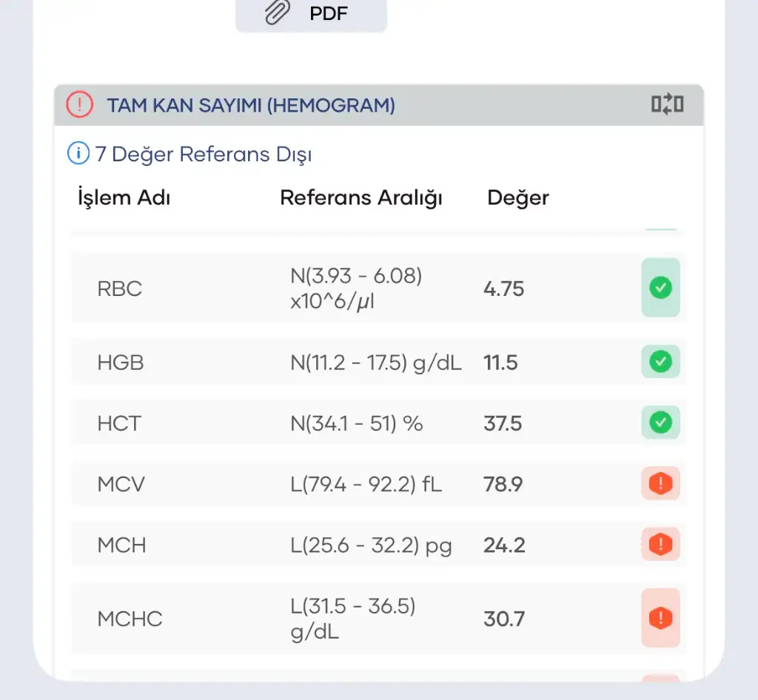Expand the TAM KAN SAYIMI (HEMOGRAM) header
The width and height of the screenshot is (758, 700).
251,106
